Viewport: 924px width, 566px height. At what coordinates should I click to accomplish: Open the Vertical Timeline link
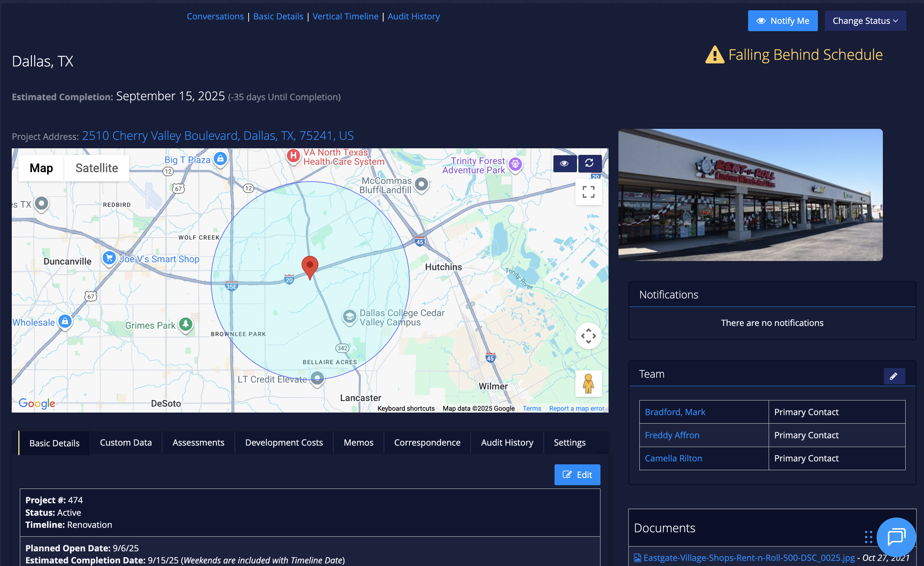(x=345, y=17)
